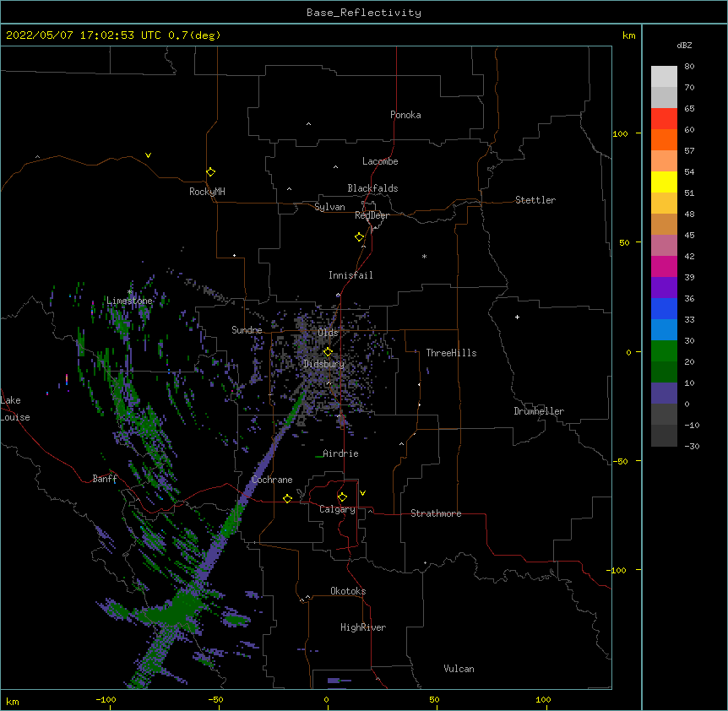
Task: Click the Blackfalds town label
Action: tap(372, 188)
